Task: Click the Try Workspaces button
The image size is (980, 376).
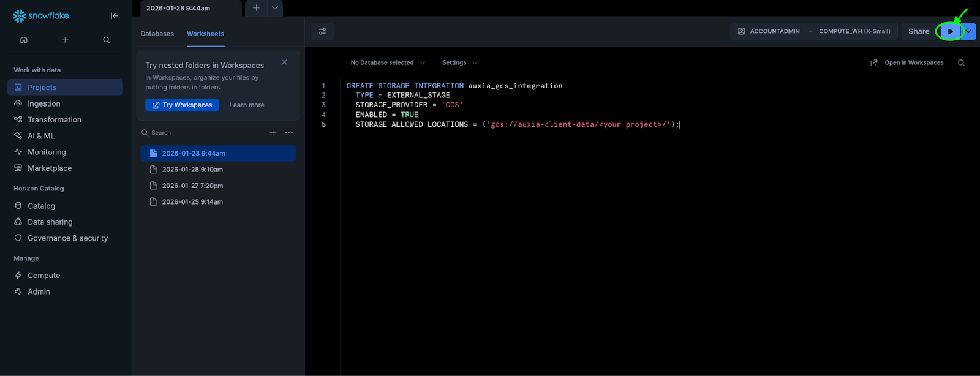Action: pos(182,105)
